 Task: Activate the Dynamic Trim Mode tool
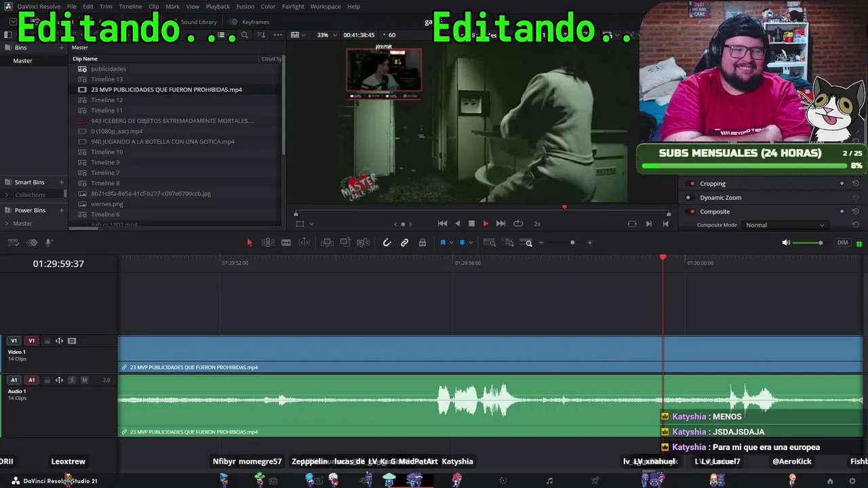304,243
